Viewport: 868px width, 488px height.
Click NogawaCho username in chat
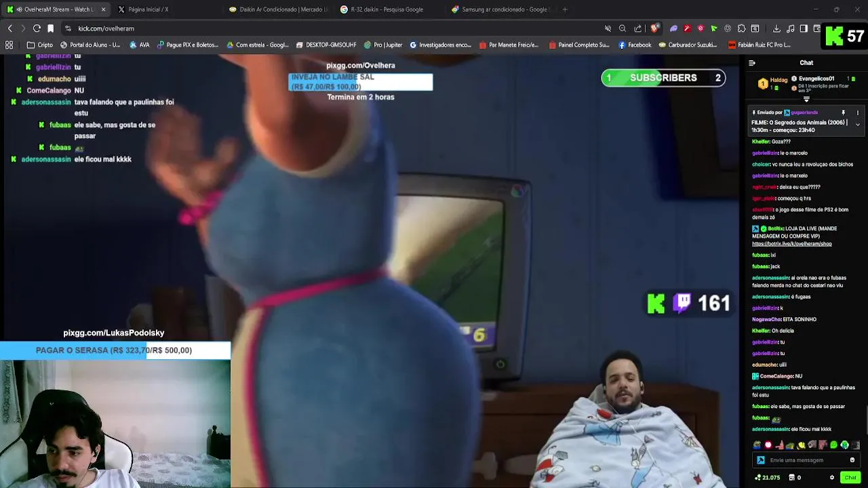[766, 319]
